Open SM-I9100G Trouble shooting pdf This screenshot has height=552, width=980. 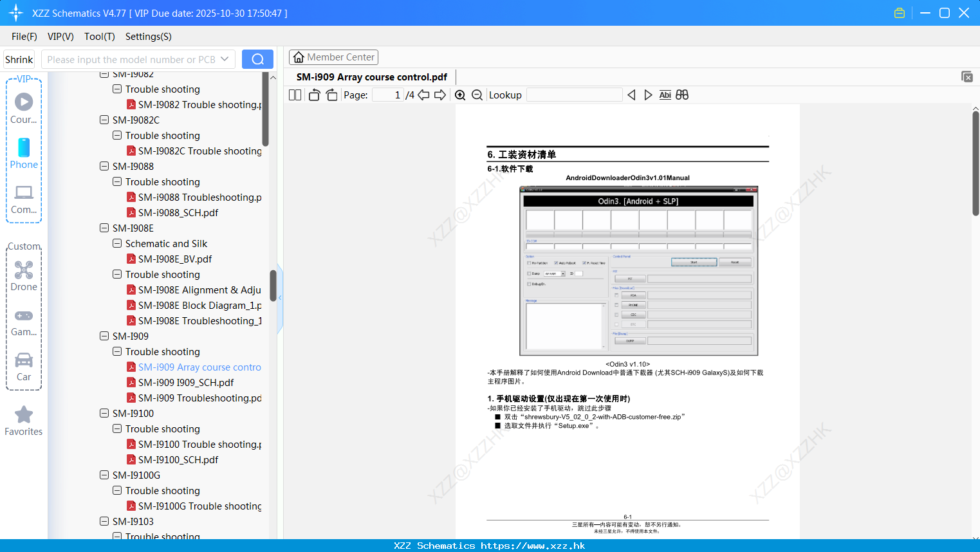tap(194, 506)
